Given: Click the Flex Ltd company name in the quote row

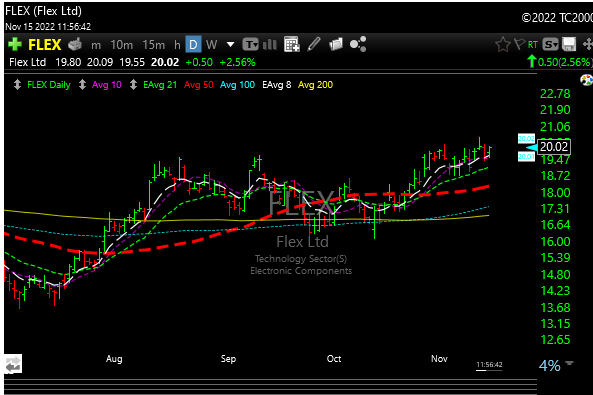Looking at the screenshot, I should tap(28, 62).
